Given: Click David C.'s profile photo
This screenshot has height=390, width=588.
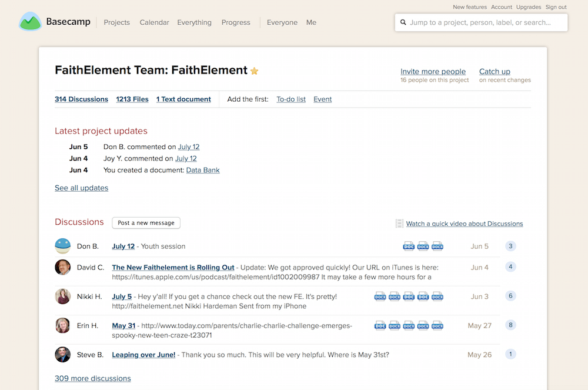Looking at the screenshot, I should click(x=63, y=268).
